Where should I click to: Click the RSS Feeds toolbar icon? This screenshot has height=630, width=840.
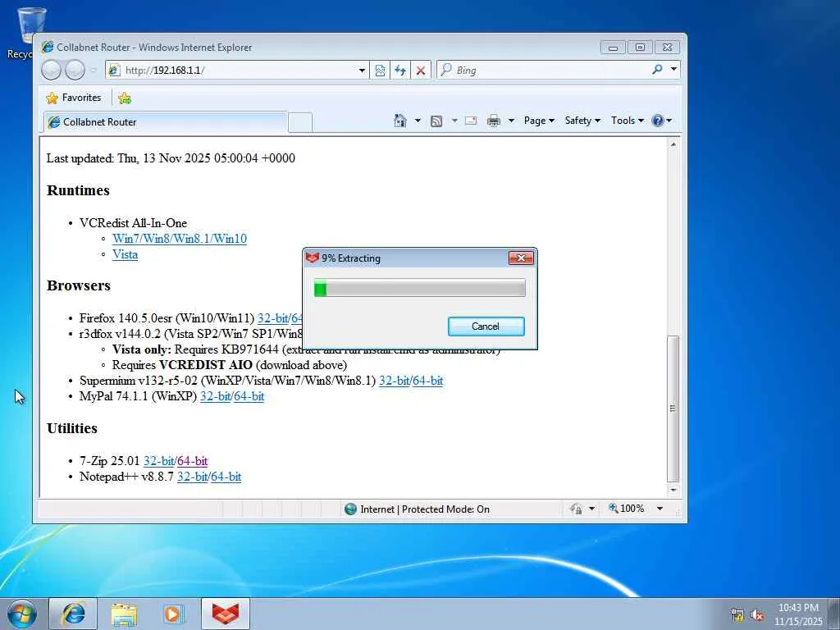tap(436, 121)
